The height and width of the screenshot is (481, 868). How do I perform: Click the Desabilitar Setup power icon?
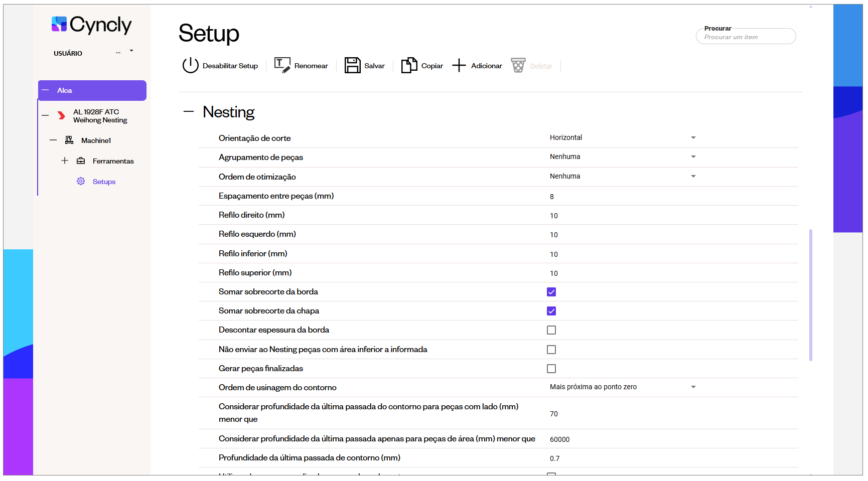pyautogui.click(x=191, y=65)
